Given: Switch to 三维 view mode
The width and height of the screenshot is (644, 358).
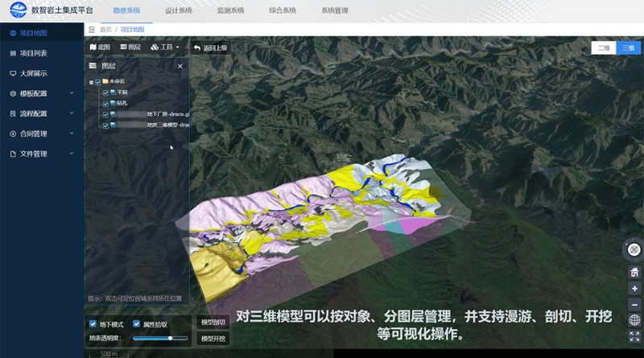Looking at the screenshot, I should [628, 48].
